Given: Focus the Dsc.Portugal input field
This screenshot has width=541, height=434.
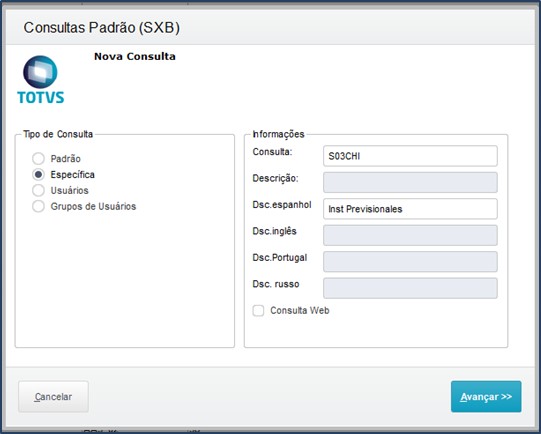Looking at the screenshot, I should (x=410, y=262).
